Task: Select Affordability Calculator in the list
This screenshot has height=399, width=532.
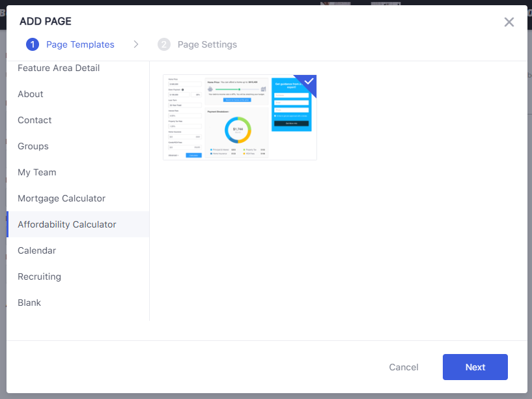Action: pyautogui.click(x=78, y=224)
